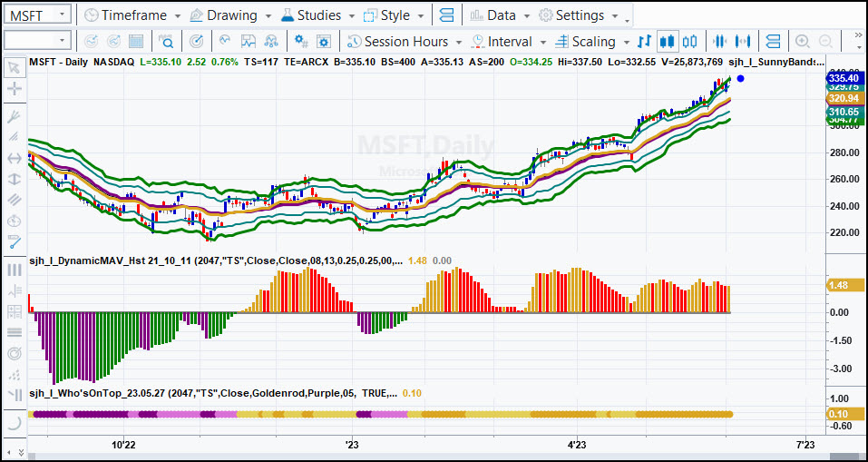Select the crosshair cursor tool

pyautogui.click(x=14, y=88)
